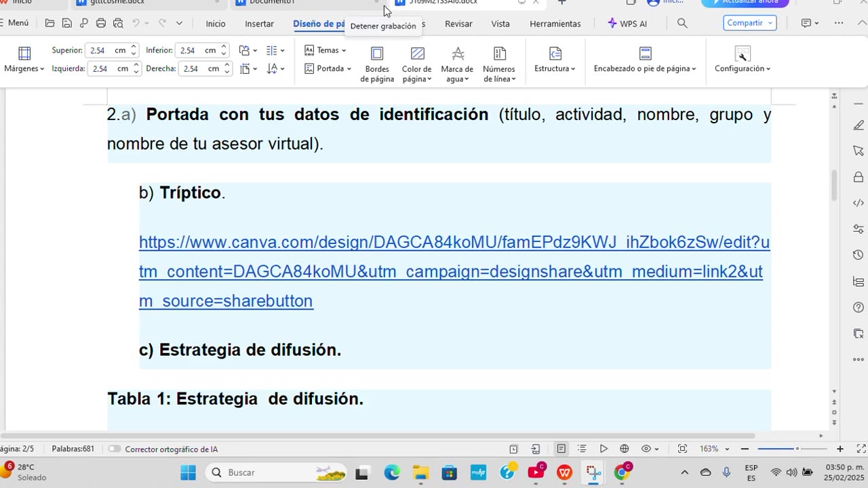Image resolution: width=868 pixels, height=488 pixels.
Task: Open the Herramientas tab
Action: pos(555,24)
